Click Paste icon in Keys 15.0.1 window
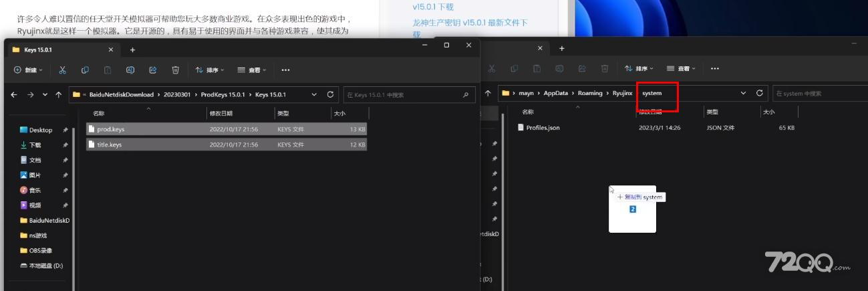Image resolution: width=868 pixels, height=291 pixels. (108, 70)
